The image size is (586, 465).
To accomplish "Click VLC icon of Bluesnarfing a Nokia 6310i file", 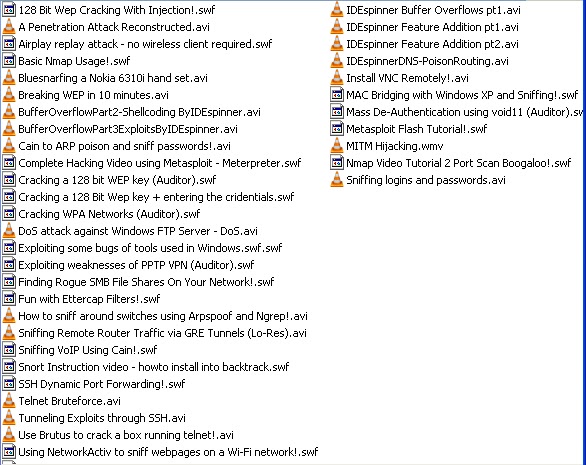I will [x=9, y=78].
